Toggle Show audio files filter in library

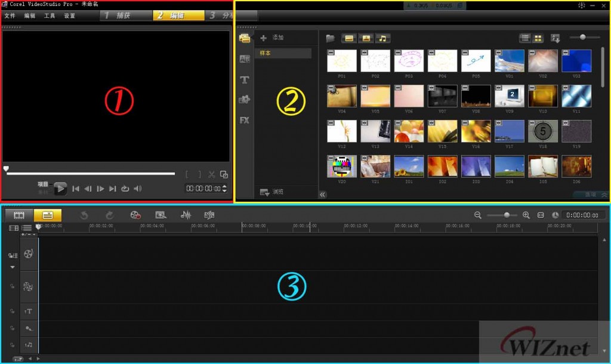point(382,38)
